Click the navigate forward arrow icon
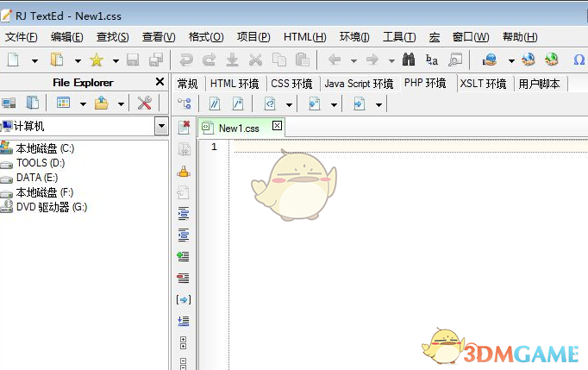This screenshot has width=588, height=370. 372,60
